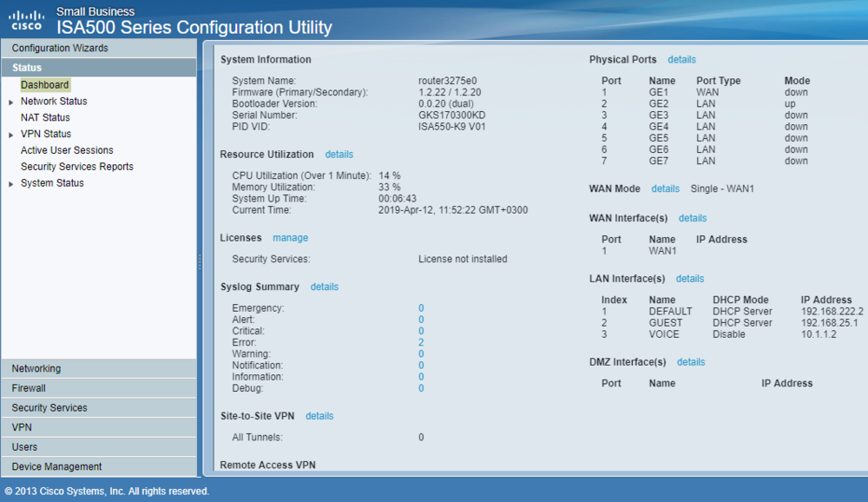868x502 pixels.
Task: Open Site-to-Site VPN details link
Action: point(319,416)
